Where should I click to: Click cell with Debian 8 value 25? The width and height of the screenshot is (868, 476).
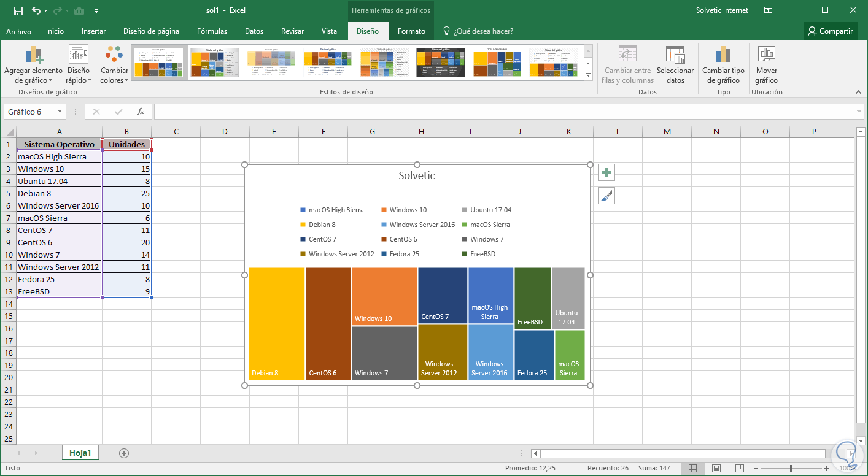(126, 193)
